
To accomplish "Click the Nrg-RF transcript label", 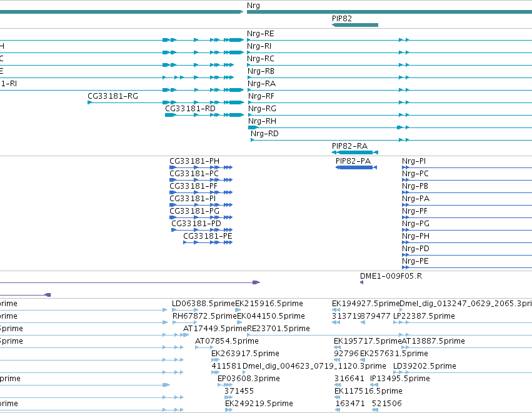I will tap(261, 96).
